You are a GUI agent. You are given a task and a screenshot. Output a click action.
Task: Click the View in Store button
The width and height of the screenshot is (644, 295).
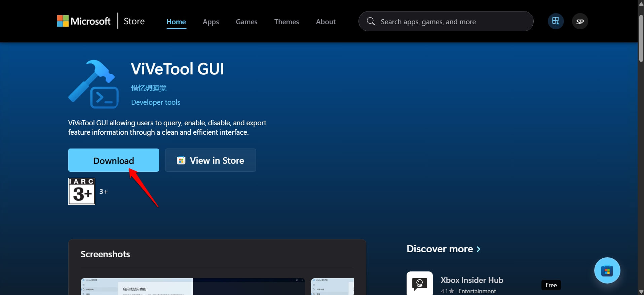point(211,160)
